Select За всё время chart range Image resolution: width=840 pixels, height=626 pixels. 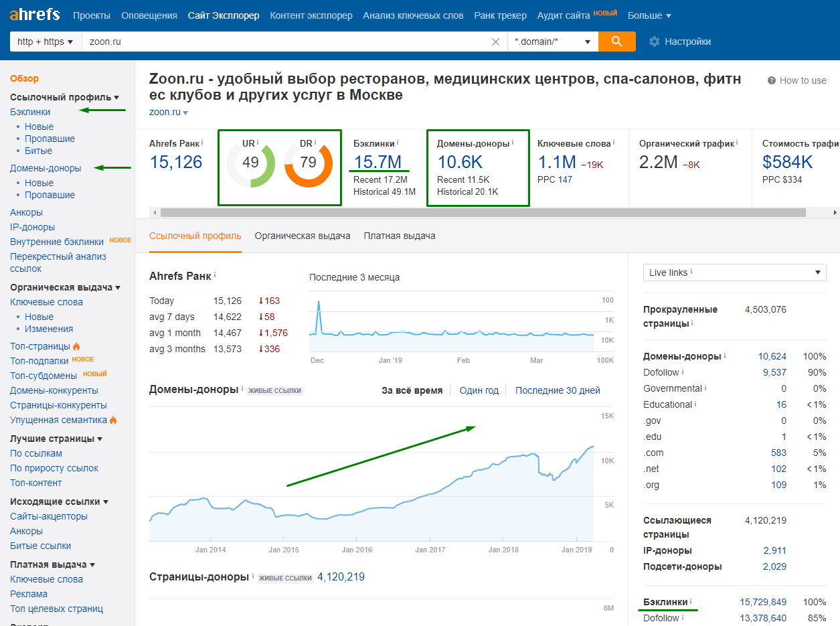tap(412, 390)
